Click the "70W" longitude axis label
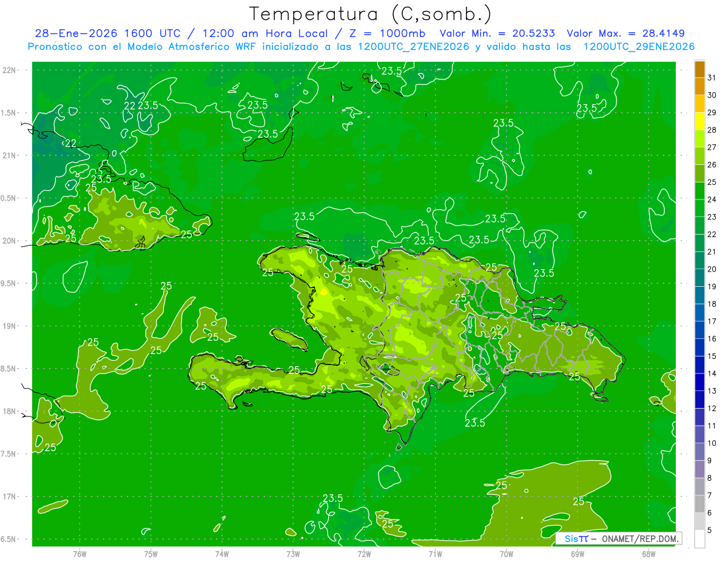The image size is (728, 562). tap(506, 554)
